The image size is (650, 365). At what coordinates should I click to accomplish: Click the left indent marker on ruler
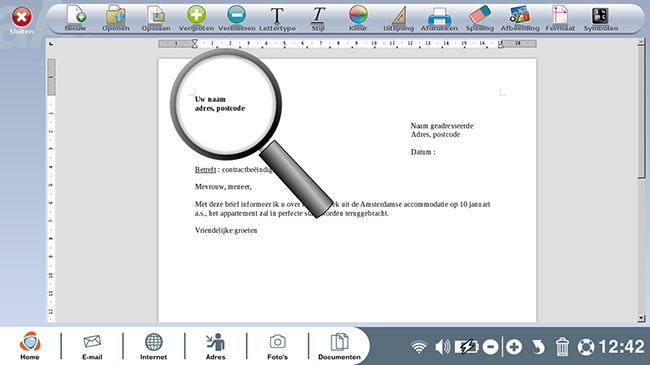point(194,44)
